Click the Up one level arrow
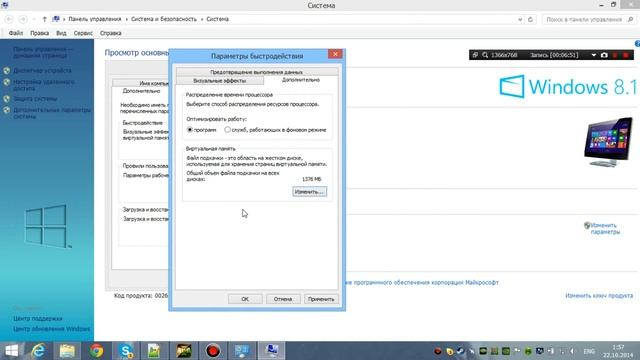The height and width of the screenshot is (360, 640). click(x=44, y=19)
